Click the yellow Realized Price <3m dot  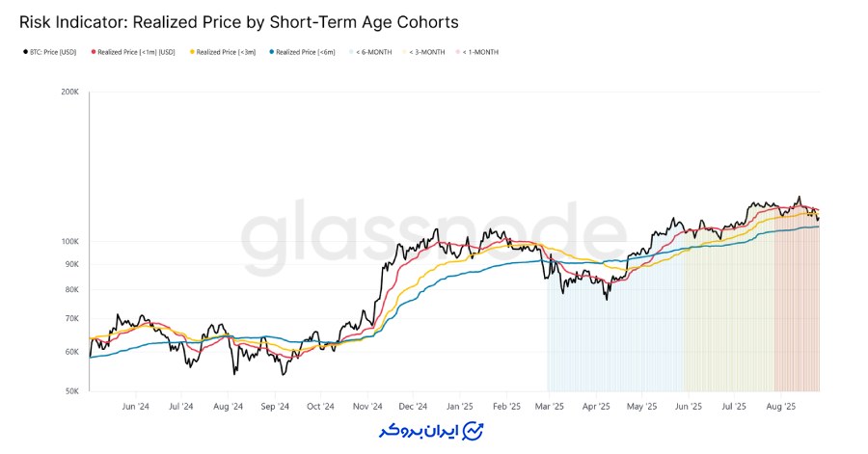[193, 52]
